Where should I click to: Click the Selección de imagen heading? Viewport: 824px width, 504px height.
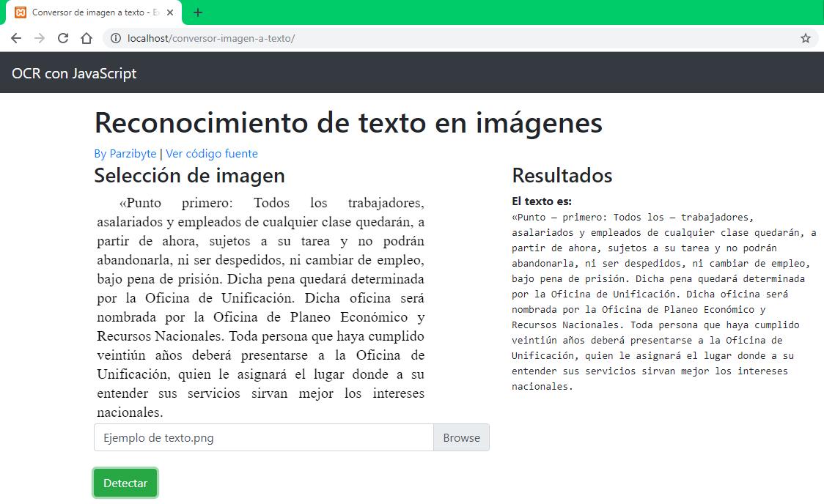(189, 175)
